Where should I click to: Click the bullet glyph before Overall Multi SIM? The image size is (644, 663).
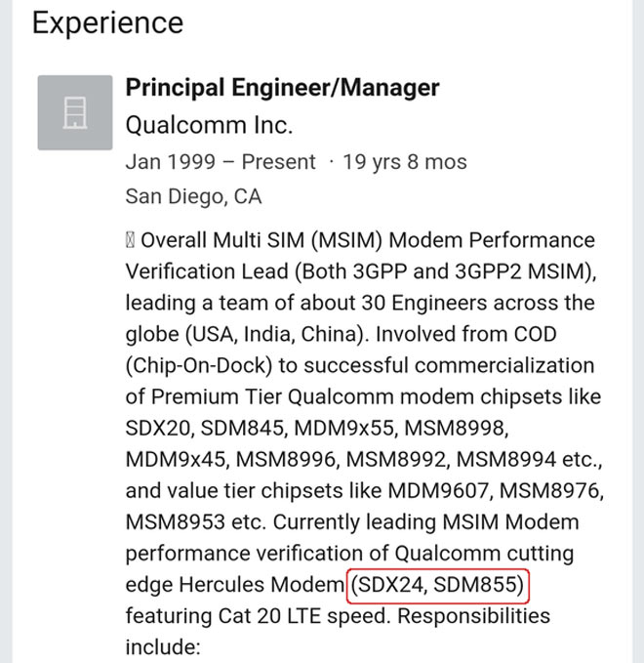tap(131, 240)
